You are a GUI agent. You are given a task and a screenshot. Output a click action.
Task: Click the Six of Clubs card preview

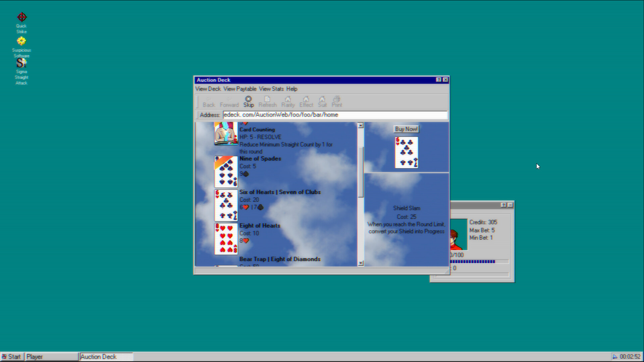click(x=406, y=153)
